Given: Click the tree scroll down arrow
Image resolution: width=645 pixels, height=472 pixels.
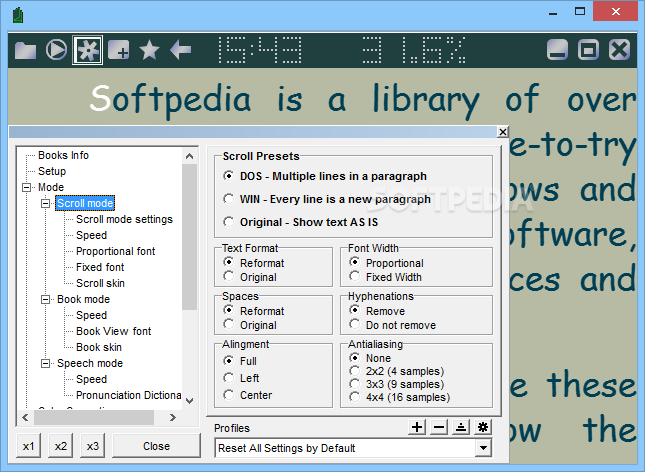Looking at the screenshot, I should (190, 400).
